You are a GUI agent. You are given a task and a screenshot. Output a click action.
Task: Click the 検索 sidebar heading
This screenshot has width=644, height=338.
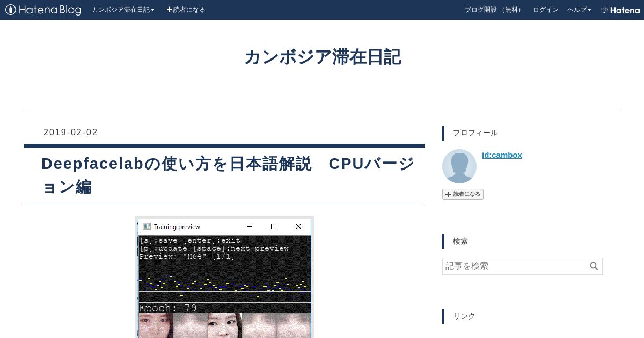pyautogui.click(x=460, y=241)
